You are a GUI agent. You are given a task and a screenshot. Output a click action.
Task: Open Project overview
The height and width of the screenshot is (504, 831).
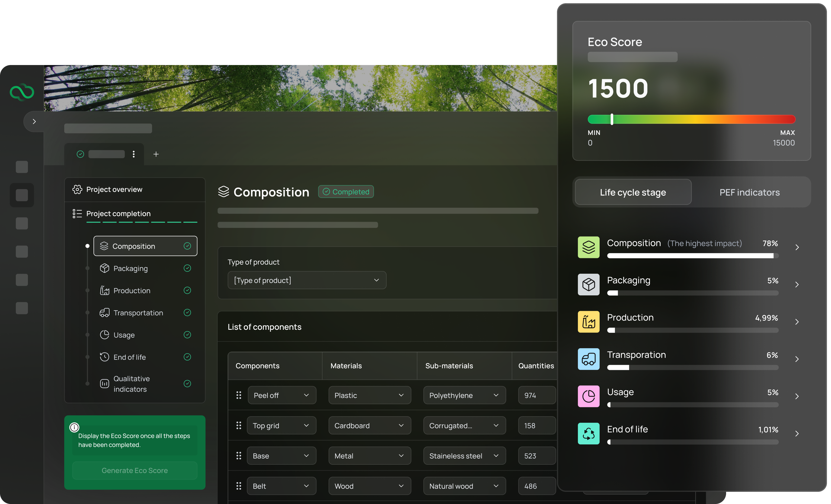[x=135, y=189]
